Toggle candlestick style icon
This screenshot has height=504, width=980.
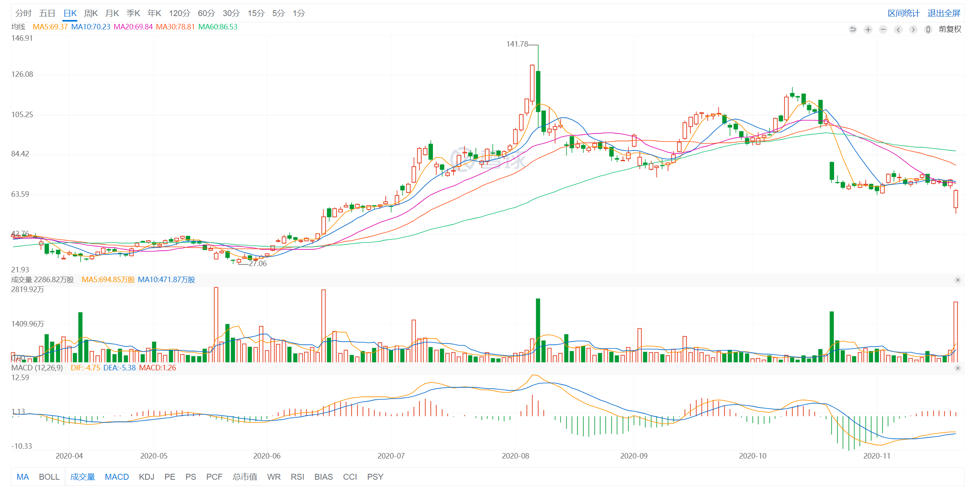(x=928, y=29)
